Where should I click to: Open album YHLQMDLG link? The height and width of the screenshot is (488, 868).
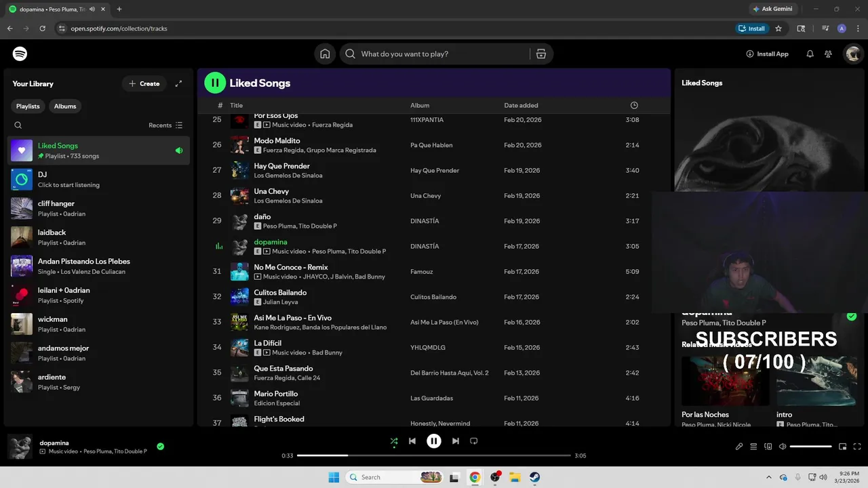[428, 348]
